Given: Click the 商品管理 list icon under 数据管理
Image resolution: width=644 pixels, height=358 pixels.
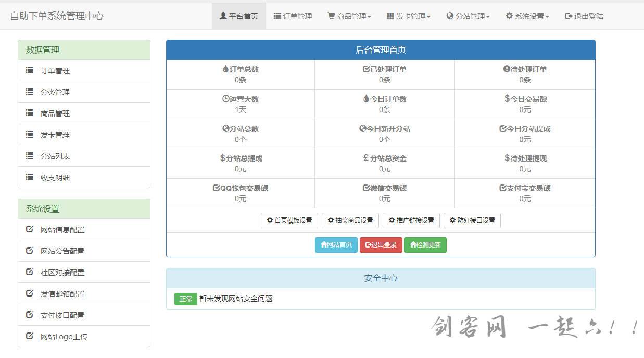Looking at the screenshot, I should click(x=30, y=113).
